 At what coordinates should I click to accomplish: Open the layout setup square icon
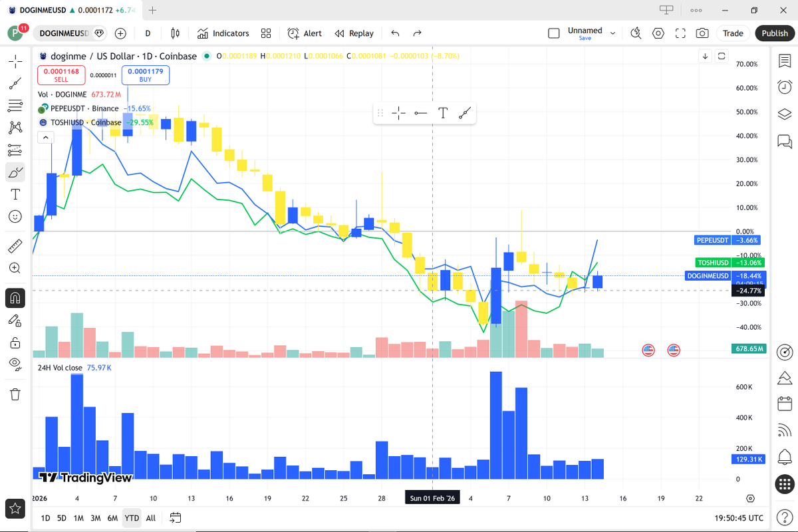pos(553,33)
